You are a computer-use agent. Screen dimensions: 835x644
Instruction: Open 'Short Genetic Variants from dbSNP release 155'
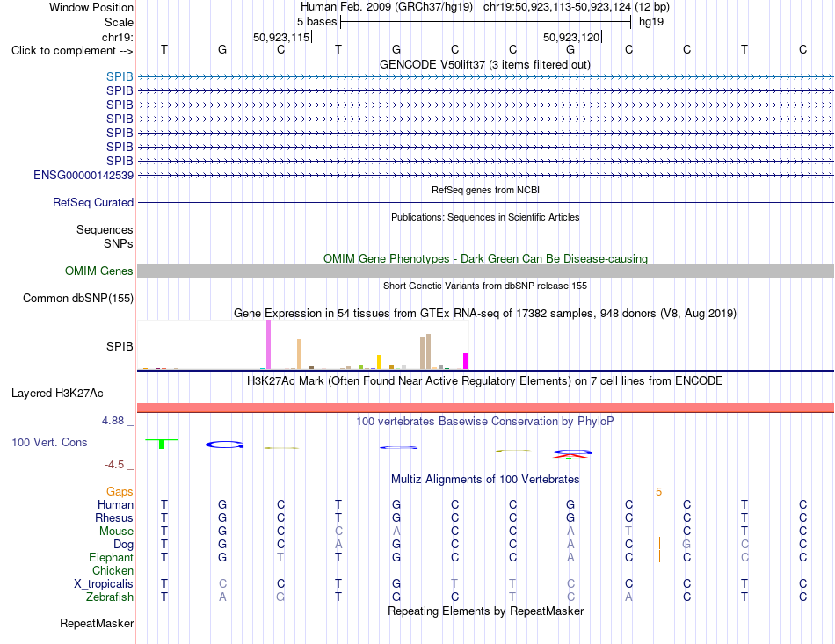(x=485, y=286)
